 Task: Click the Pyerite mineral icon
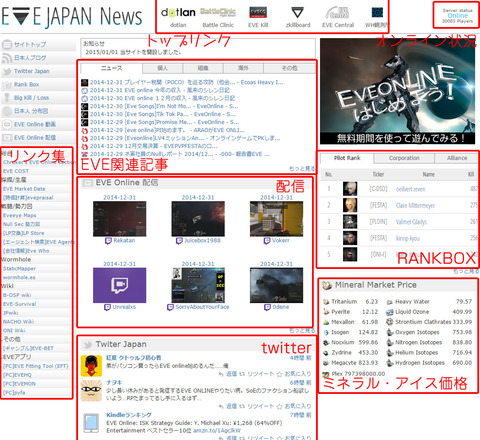(x=326, y=312)
